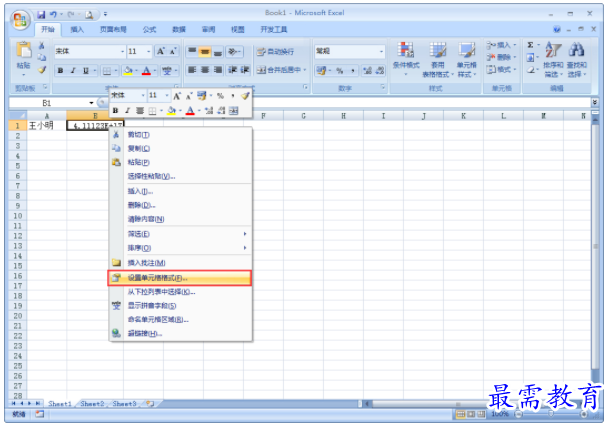Select the row 10 header
The image size is (610, 428).
(x=18, y=216)
